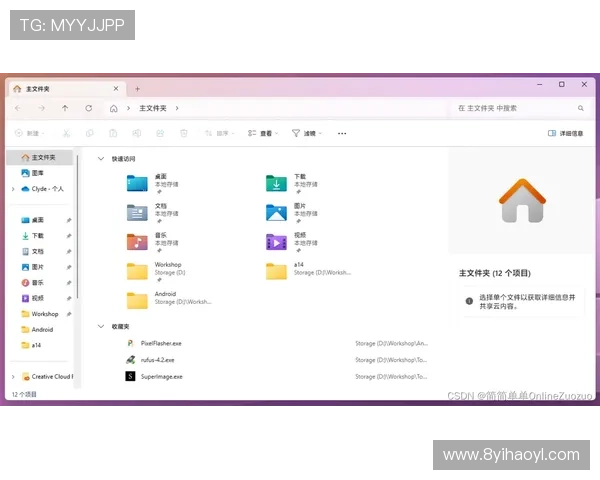600x480 pixels.
Task: Open the 新建 (New) dropdown
Action: pos(29,133)
